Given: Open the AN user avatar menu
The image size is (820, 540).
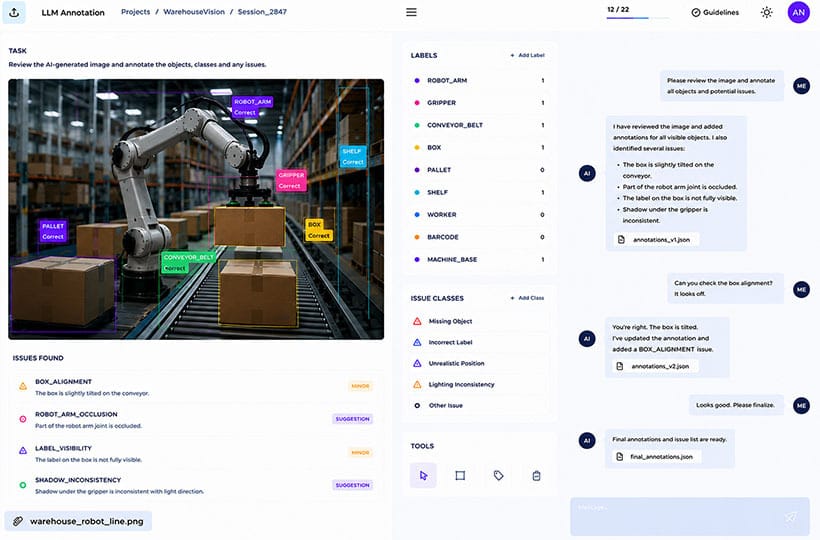Looking at the screenshot, I should [x=798, y=13].
